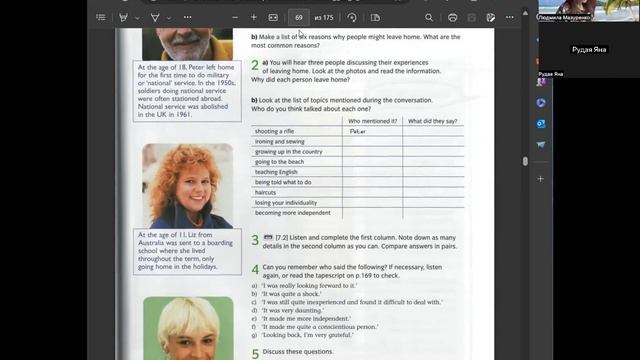The image size is (640, 360).
Task: Click the cassette icon beside [7.2]
Action: coord(268,237)
